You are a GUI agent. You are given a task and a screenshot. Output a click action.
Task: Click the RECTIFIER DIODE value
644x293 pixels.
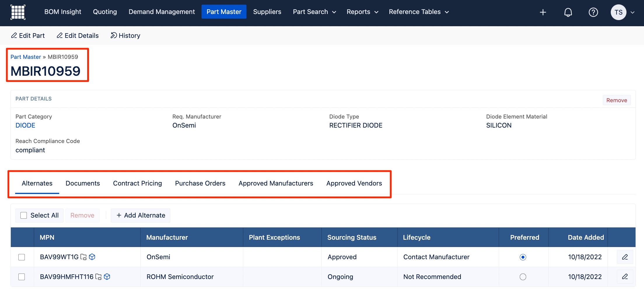point(356,125)
